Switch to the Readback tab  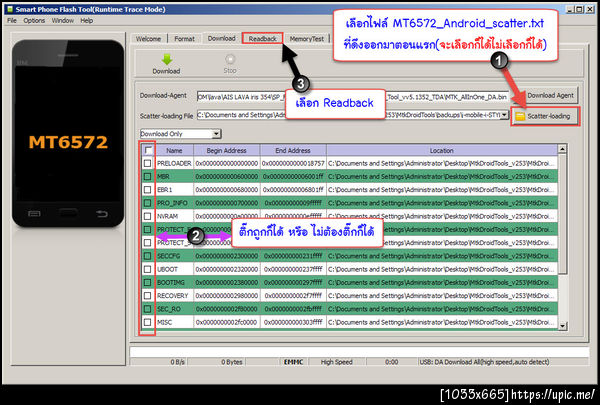[262, 39]
